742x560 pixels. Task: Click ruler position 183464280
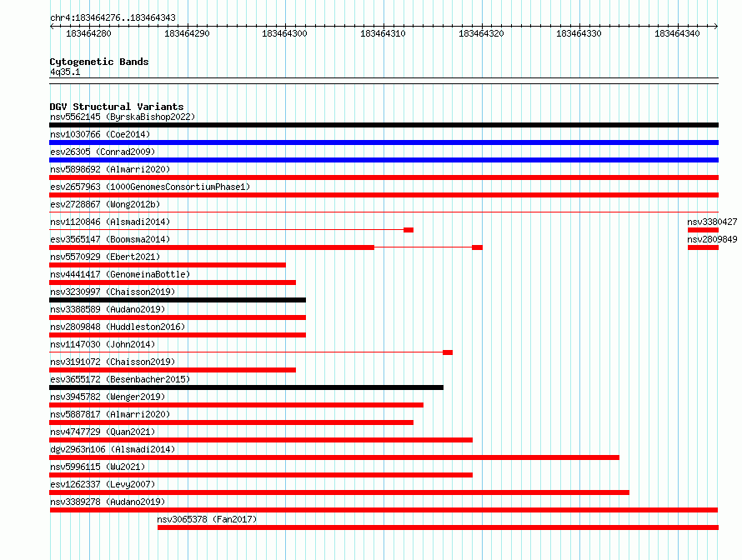89,33
